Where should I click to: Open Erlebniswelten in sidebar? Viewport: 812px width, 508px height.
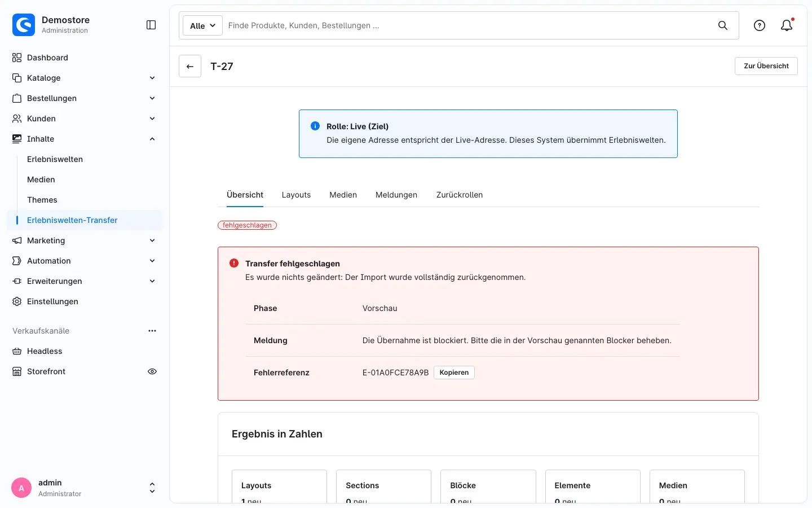[55, 159]
